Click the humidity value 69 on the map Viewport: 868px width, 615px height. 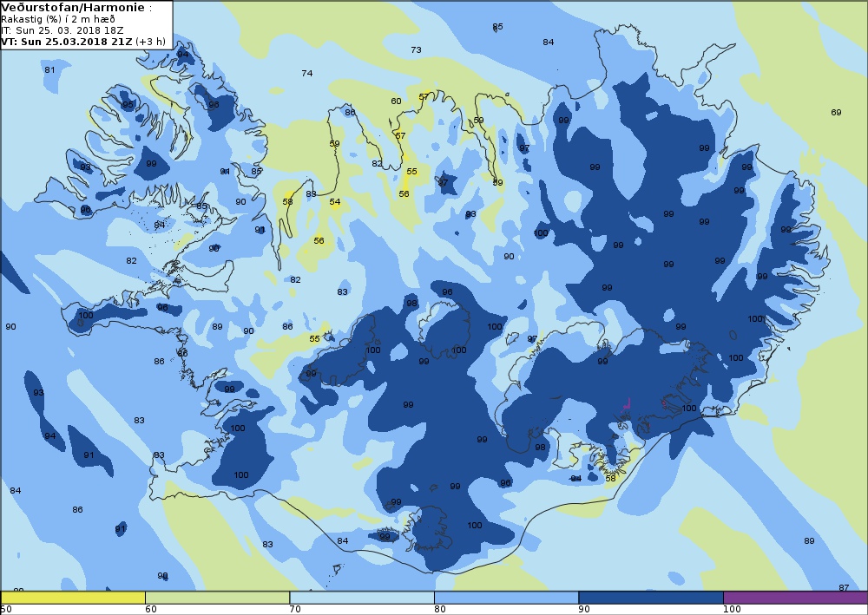click(x=836, y=112)
